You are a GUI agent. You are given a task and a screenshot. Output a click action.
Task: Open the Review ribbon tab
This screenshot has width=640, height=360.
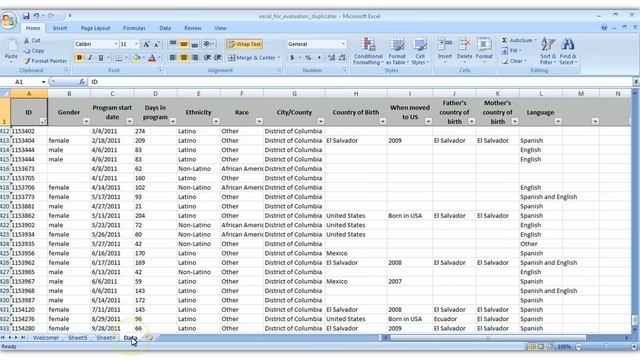(x=193, y=28)
